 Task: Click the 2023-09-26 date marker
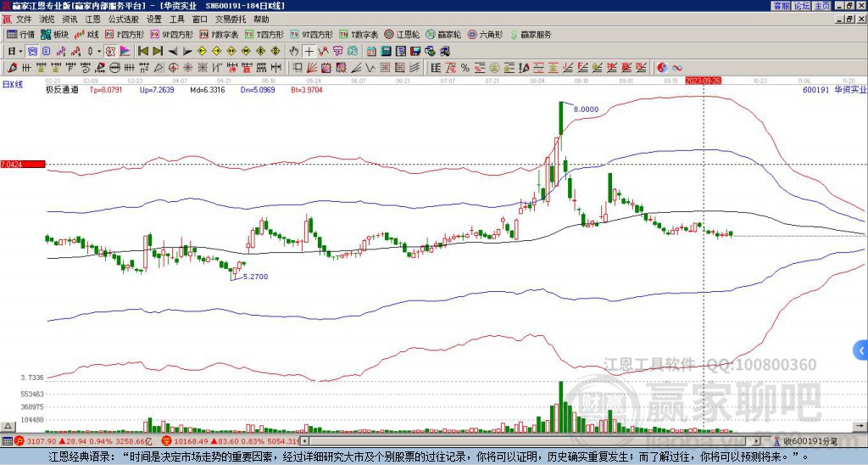coord(703,81)
